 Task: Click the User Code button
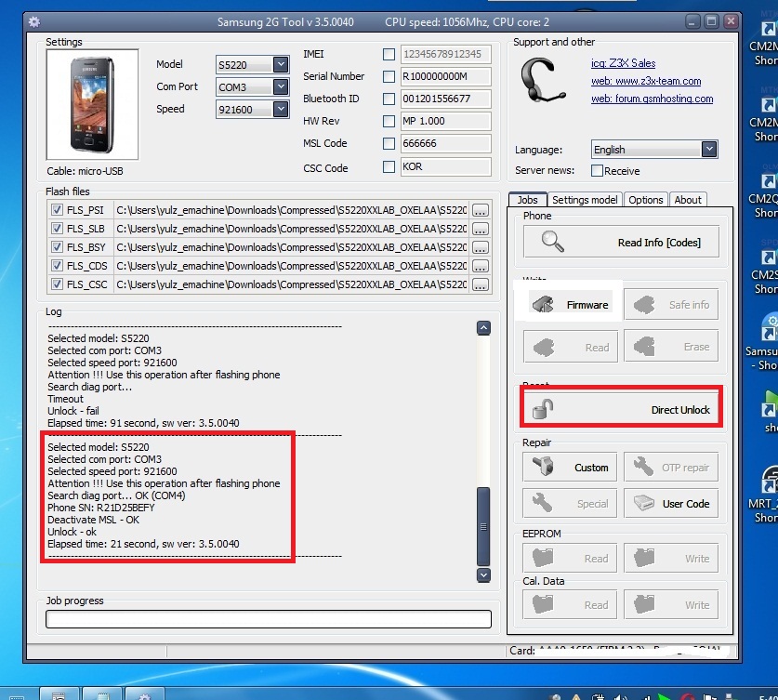(671, 504)
